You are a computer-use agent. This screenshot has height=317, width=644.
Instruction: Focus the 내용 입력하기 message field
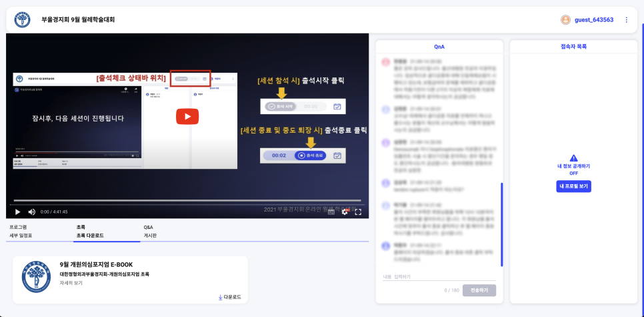point(439,276)
